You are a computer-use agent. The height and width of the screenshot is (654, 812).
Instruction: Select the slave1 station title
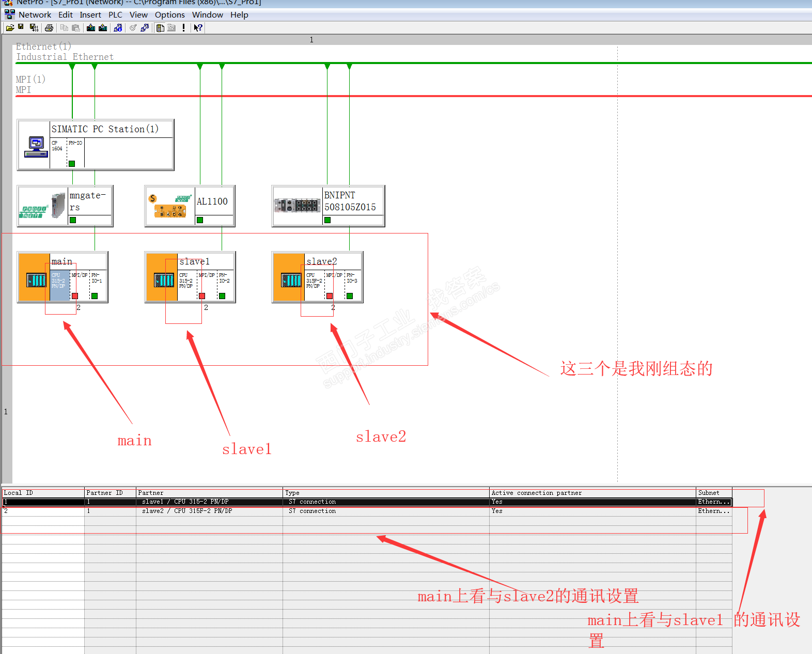tap(194, 261)
